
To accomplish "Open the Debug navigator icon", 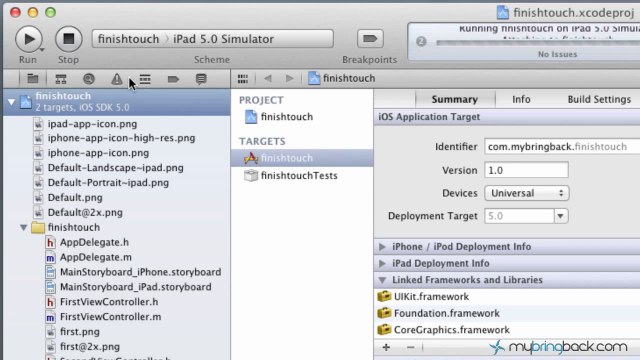I will click(145, 79).
